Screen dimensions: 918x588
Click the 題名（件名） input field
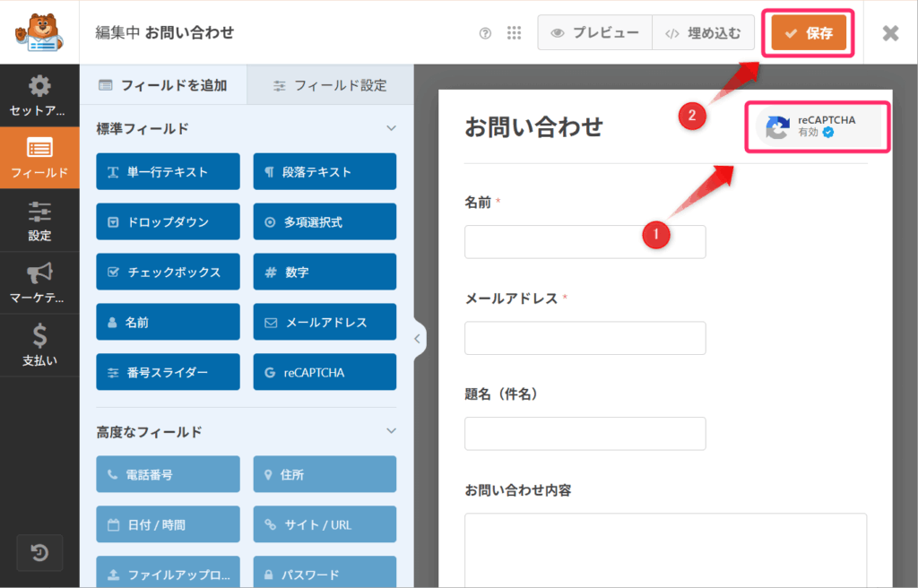point(585,434)
